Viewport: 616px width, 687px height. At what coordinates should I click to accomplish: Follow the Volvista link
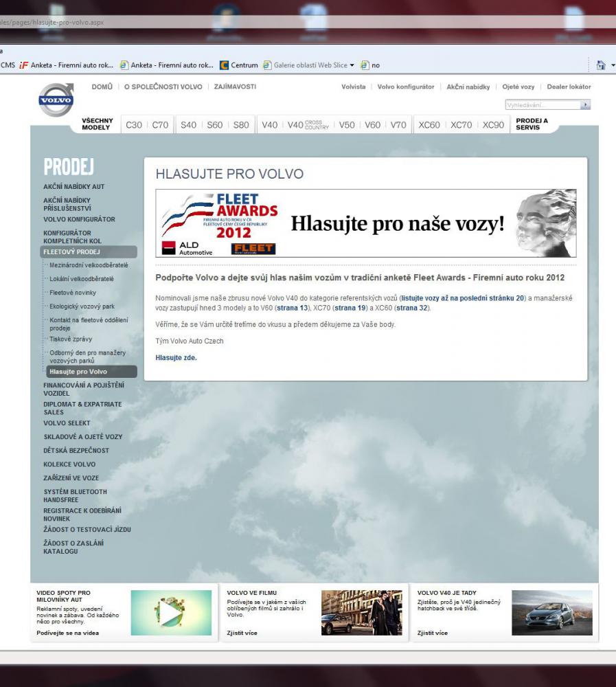[x=353, y=87]
